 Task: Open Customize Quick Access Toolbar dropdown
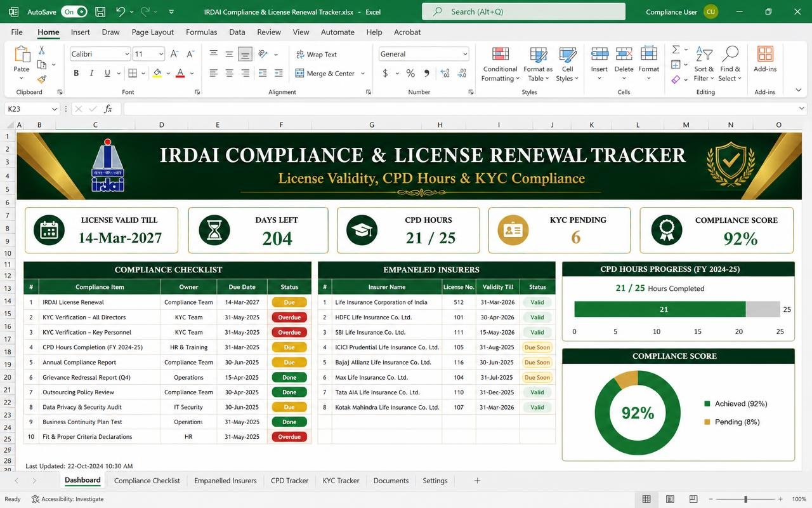coord(171,12)
